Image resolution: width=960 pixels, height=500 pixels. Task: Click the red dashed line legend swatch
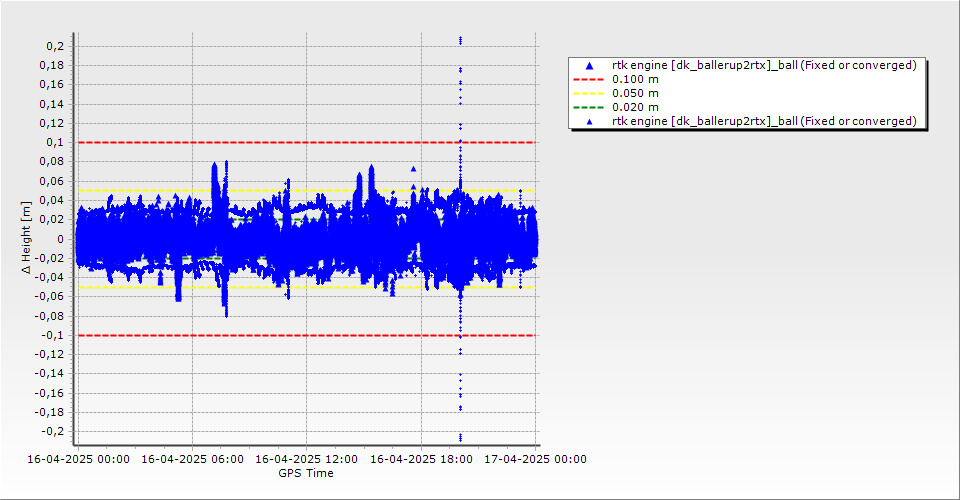(588, 80)
